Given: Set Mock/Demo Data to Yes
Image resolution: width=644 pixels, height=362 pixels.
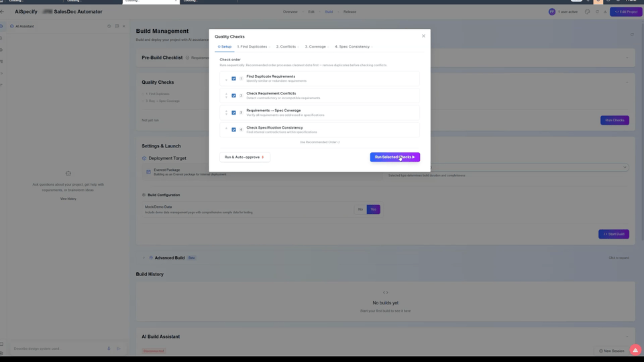Looking at the screenshot, I should point(374,209).
